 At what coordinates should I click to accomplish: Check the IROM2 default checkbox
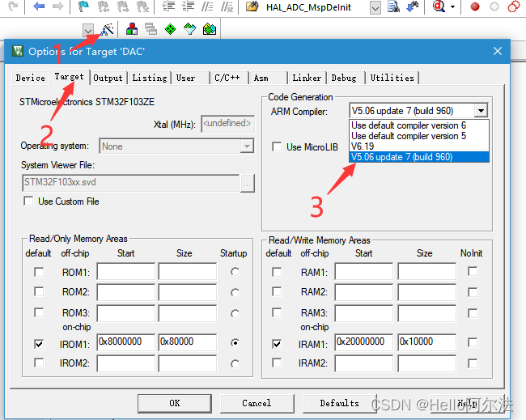click(39, 363)
